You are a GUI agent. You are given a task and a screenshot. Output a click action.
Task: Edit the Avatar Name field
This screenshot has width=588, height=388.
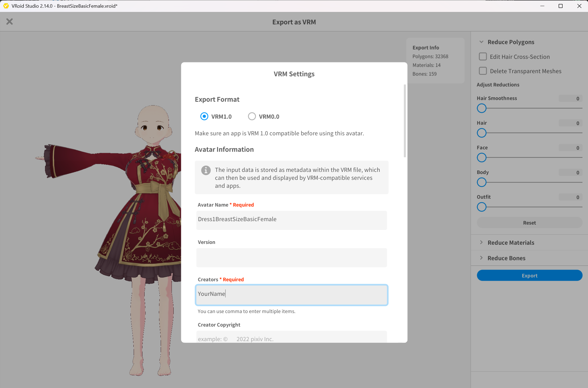coord(291,220)
